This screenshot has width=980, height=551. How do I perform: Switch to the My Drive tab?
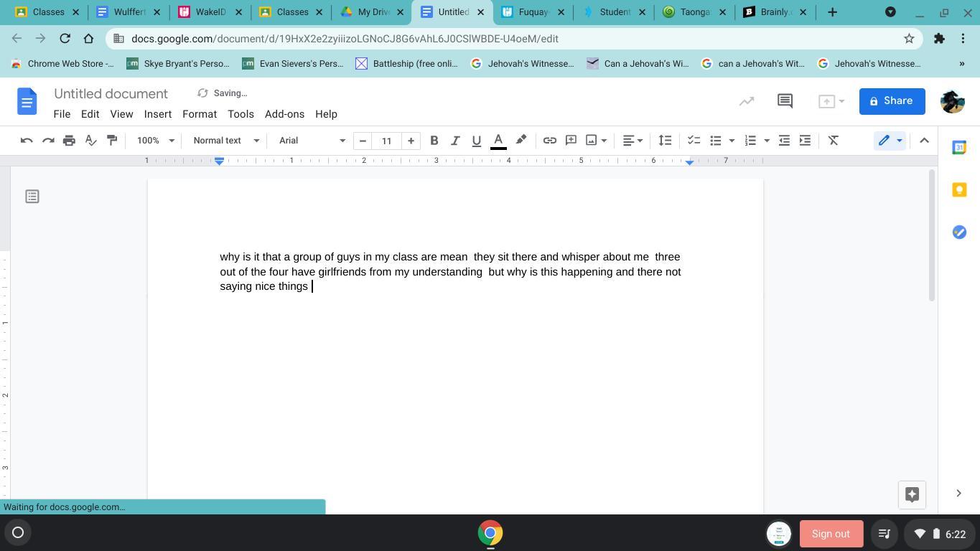tap(371, 12)
